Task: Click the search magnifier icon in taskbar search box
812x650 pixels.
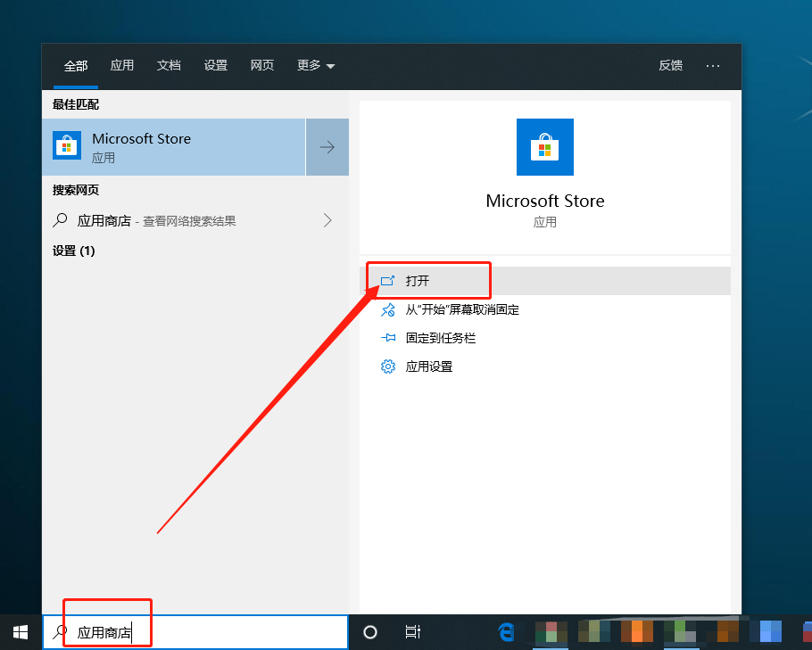Action: tap(60, 631)
